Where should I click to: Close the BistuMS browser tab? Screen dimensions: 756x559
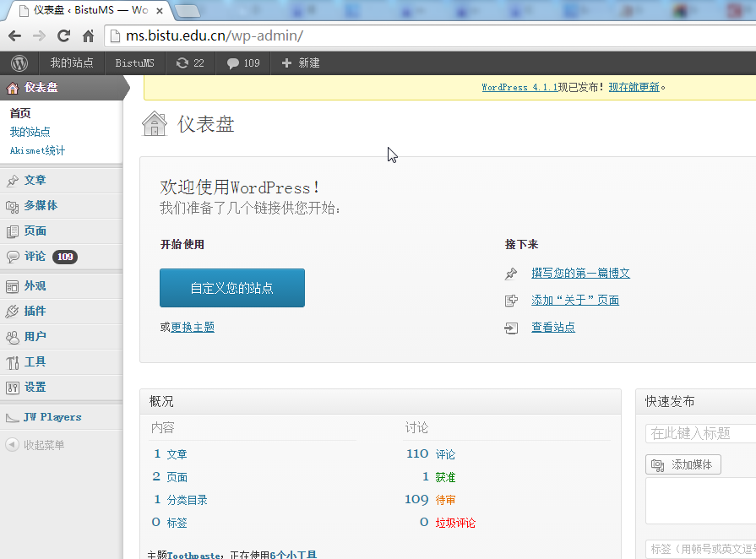[x=160, y=11]
